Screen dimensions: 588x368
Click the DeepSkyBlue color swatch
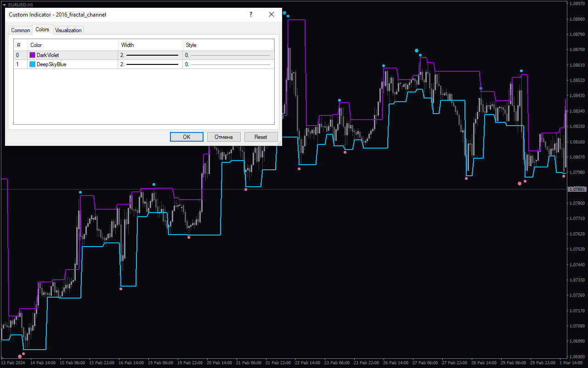(x=32, y=64)
